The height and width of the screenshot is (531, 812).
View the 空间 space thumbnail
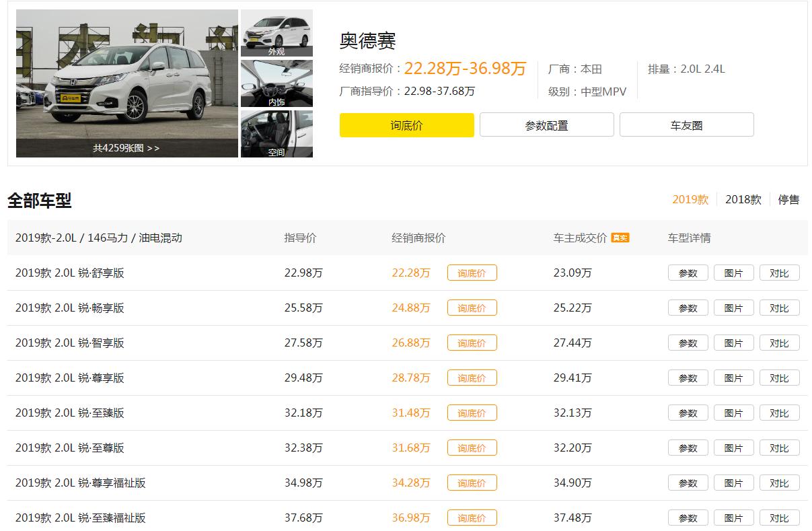point(276,134)
